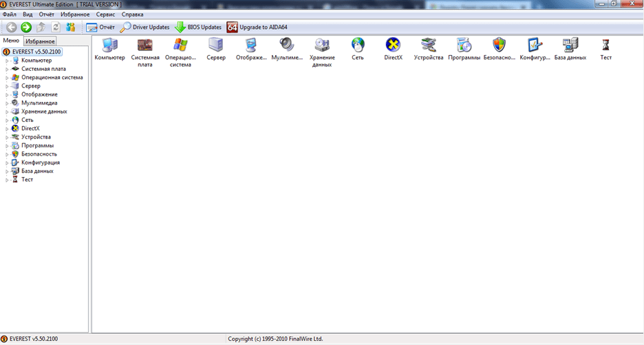The image size is (644, 345).
Task: Open the Компьютер icon in main pane
Action: click(109, 45)
